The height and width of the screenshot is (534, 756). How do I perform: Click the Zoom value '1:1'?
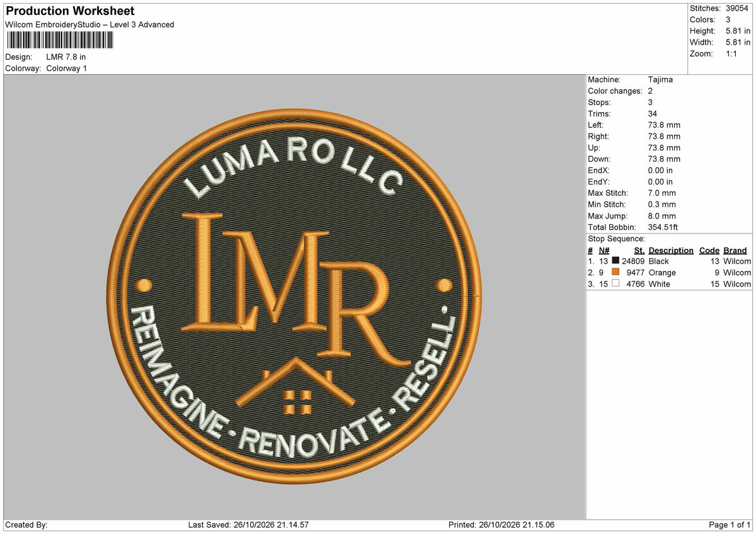tap(733, 54)
